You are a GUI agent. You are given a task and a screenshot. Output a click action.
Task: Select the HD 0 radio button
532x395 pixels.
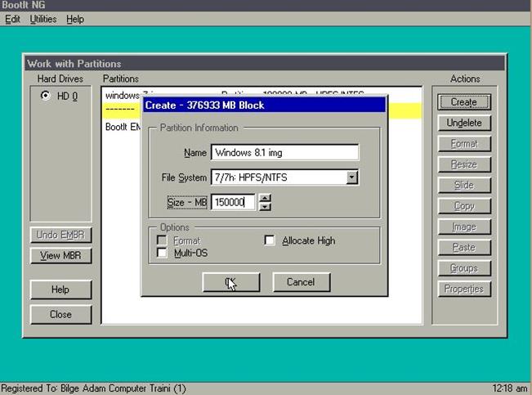45,96
